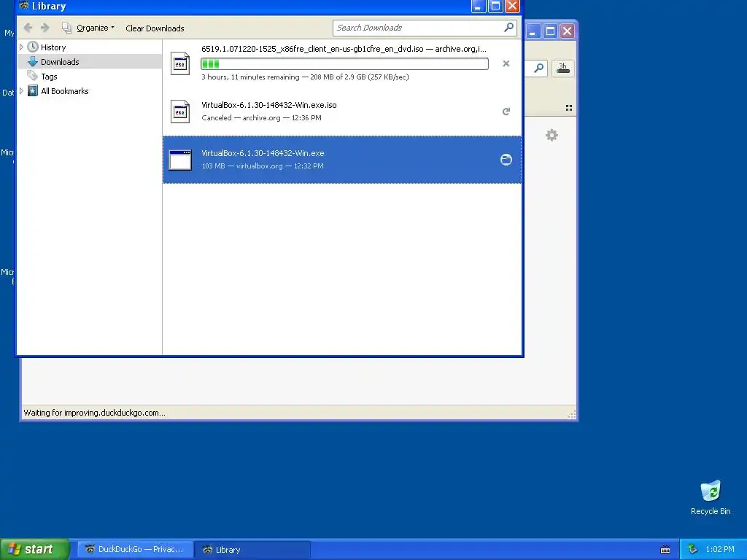
Task: Click the dvd.iso file icon
Action: 180,63
